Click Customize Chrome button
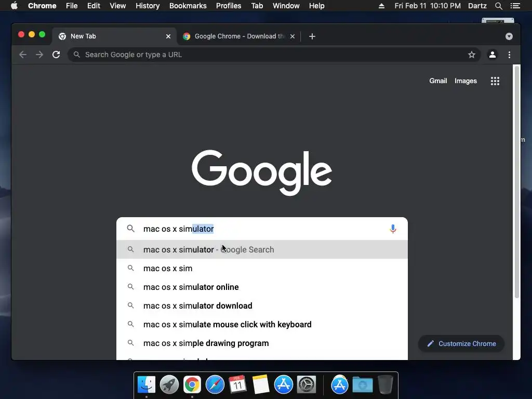 [461, 344]
